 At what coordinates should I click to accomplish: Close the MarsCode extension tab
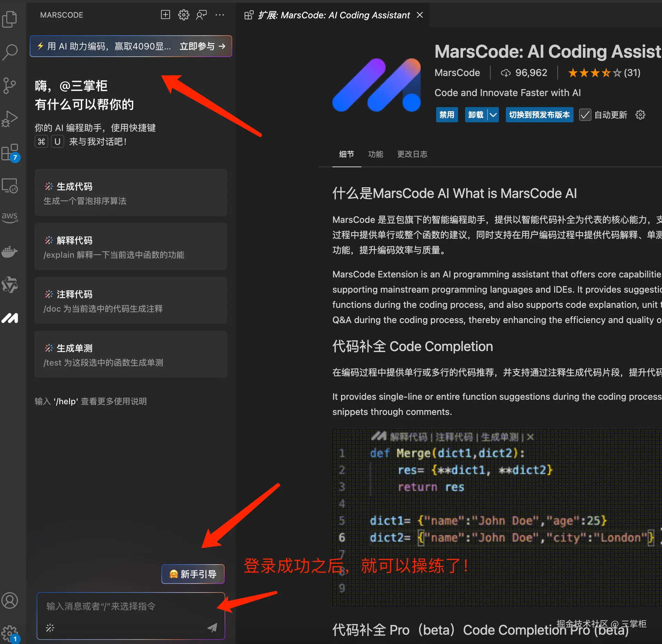tap(420, 15)
